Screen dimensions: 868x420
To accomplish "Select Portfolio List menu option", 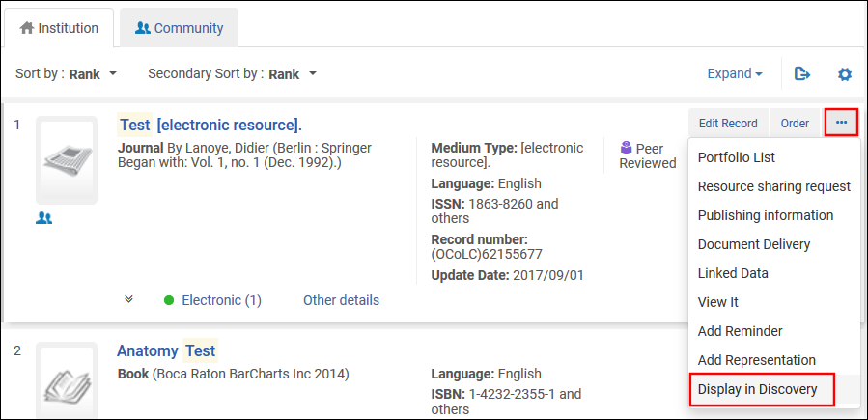I will click(x=737, y=157).
